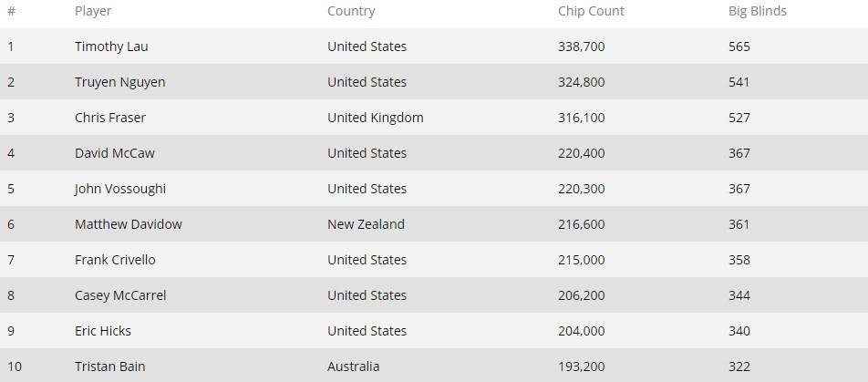Select player name Timothy Lau

tap(113, 46)
